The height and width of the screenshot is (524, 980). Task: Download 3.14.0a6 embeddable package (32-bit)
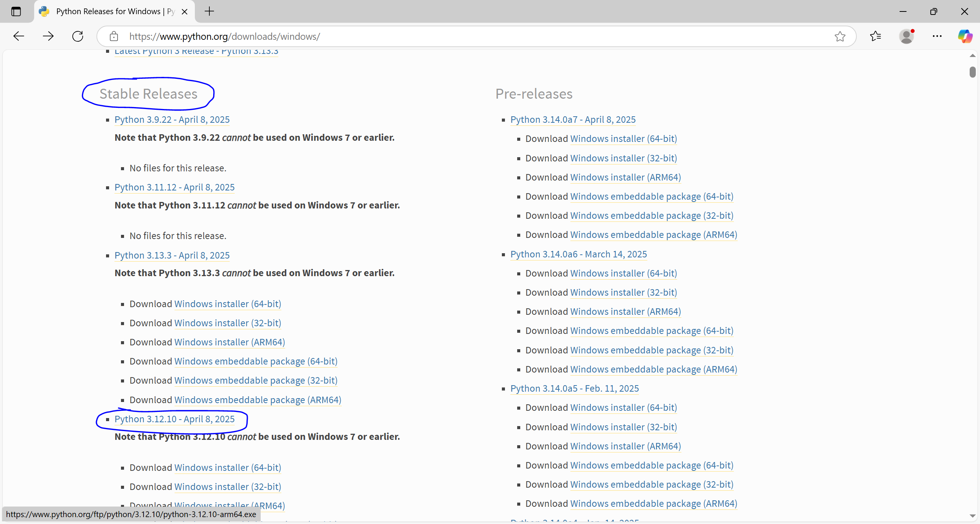652,350
